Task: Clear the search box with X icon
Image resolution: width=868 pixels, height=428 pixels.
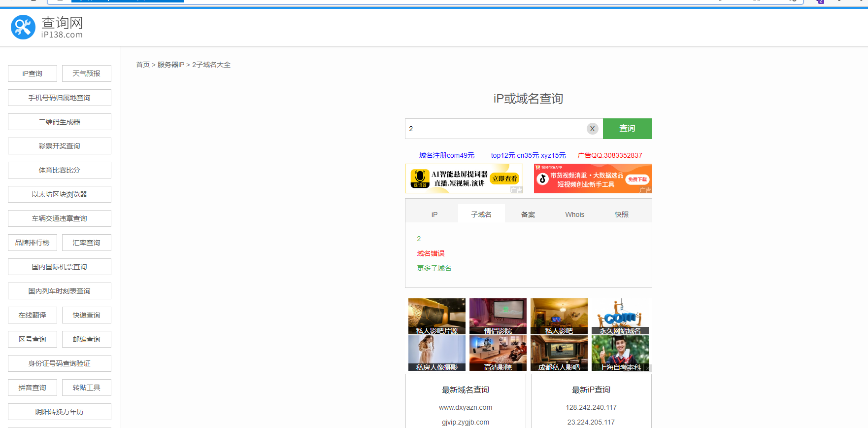Action: [592, 129]
